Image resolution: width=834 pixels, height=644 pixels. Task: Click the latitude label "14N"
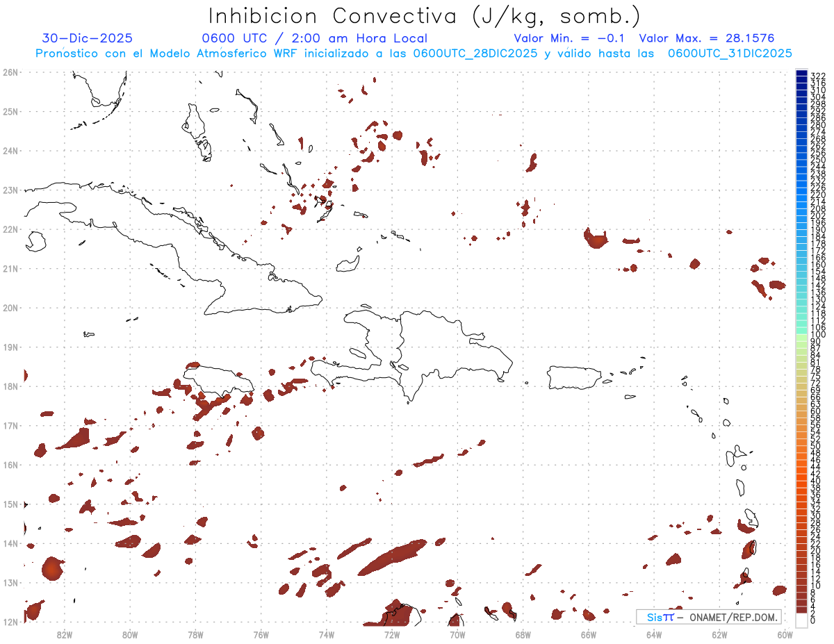pos(10,544)
